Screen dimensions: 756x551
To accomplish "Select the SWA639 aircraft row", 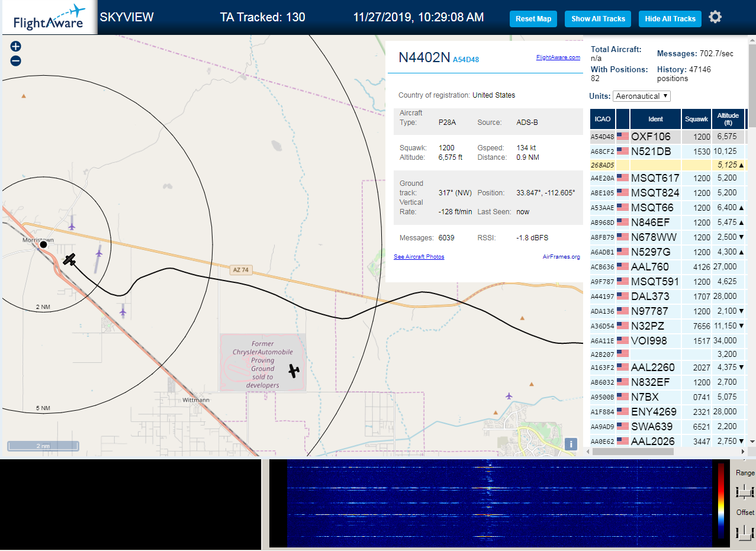I will point(668,427).
